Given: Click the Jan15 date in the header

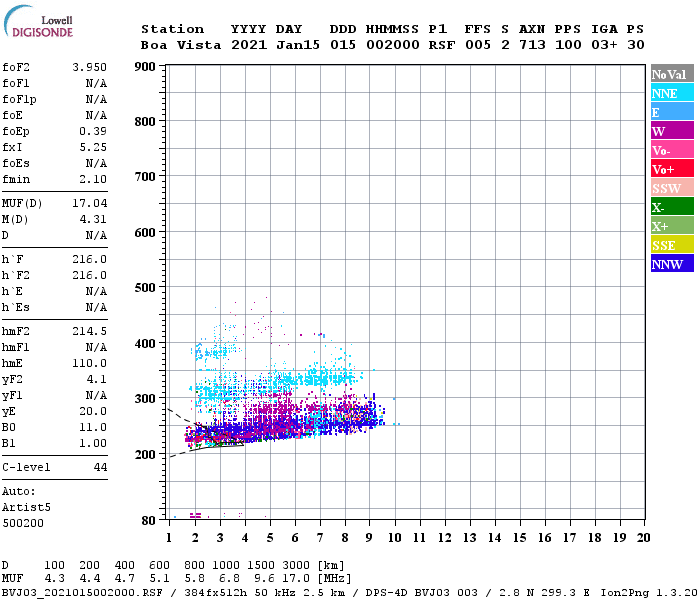Looking at the screenshot, I should pyautogui.click(x=298, y=45).
